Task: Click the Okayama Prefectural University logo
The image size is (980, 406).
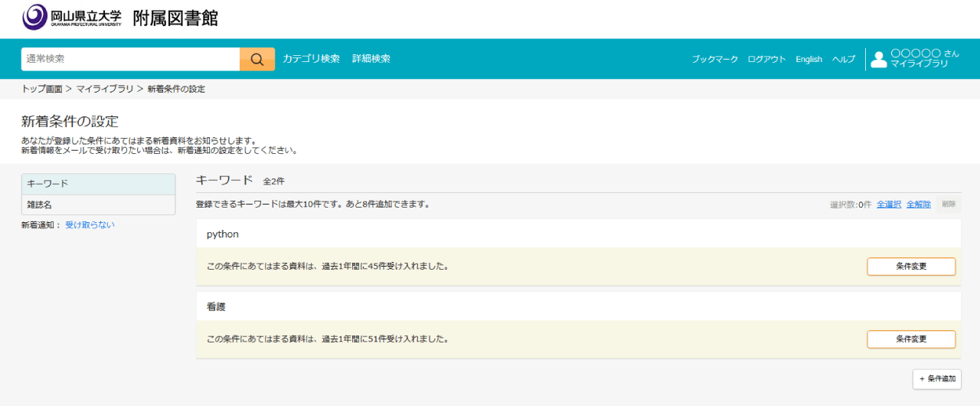Action: 72,17
